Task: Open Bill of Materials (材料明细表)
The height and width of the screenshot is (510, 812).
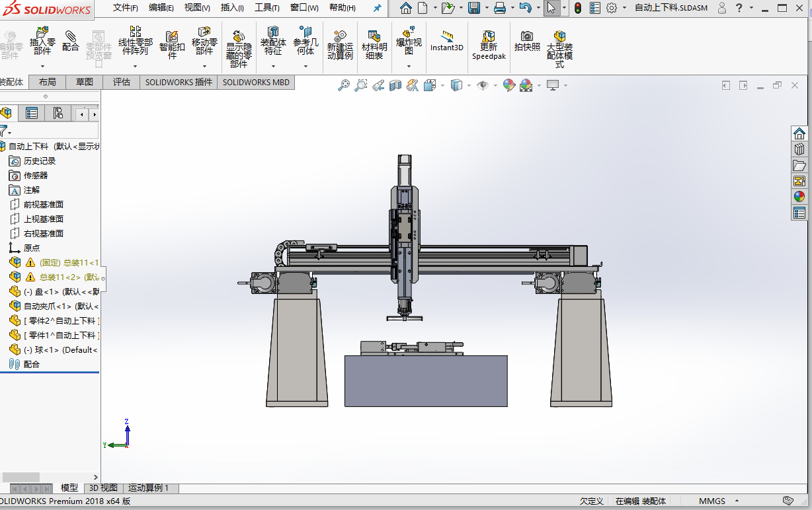Action: pos(374,44)
